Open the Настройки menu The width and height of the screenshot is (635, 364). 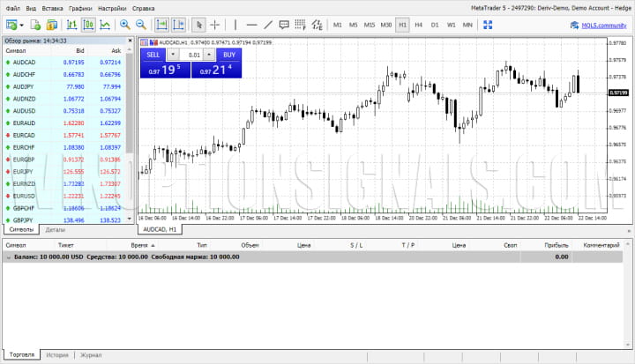click(112, 8)
